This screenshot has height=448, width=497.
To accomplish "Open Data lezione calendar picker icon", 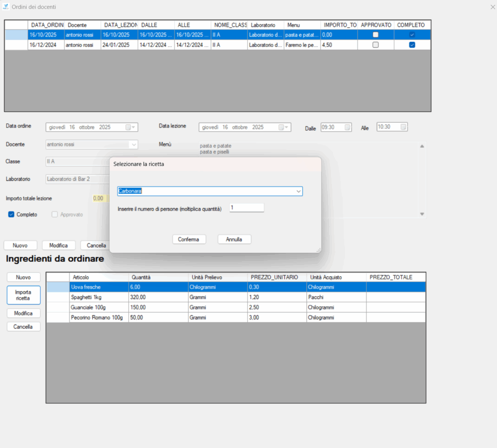I will pos(282,127).
